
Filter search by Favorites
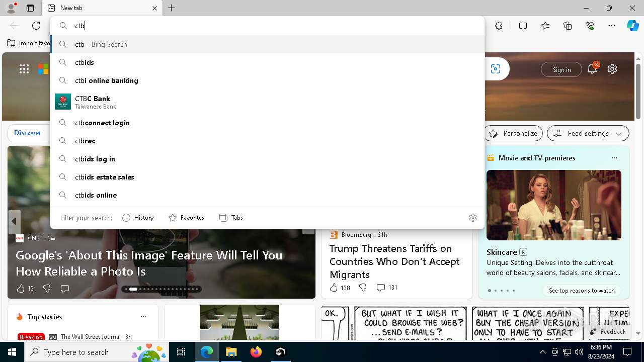[x=186, y=218]
